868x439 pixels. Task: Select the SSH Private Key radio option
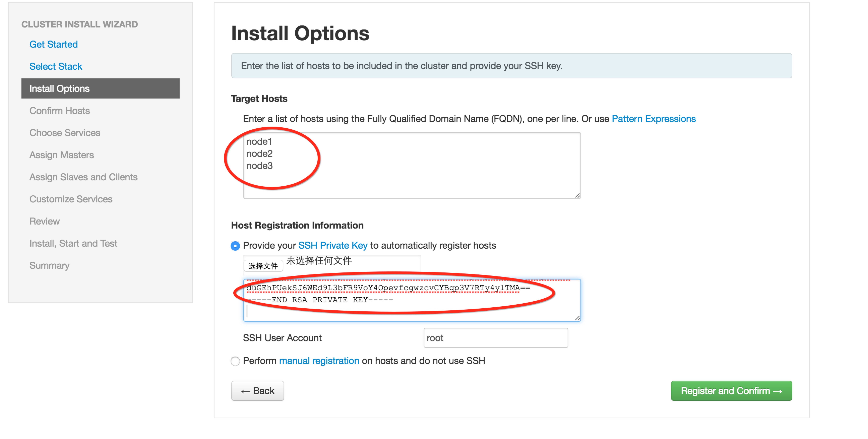coord(235,246)
